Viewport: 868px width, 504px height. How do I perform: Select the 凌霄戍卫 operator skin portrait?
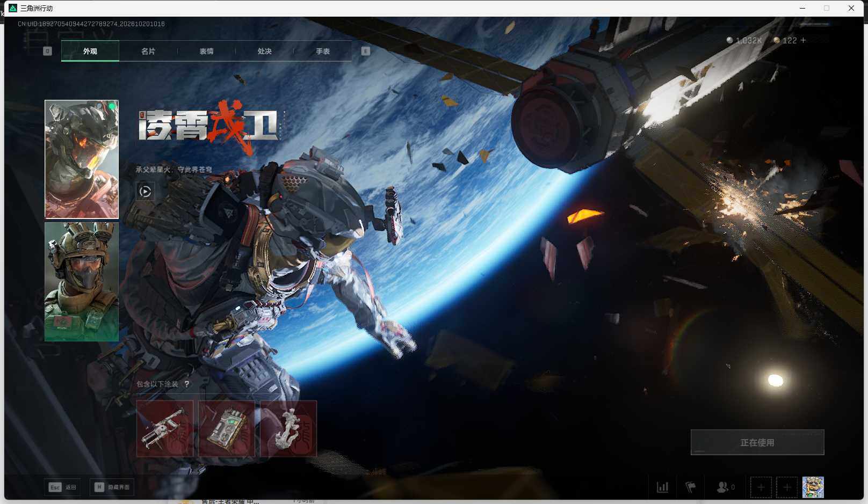pyautogui.click(x=82, y=159)
